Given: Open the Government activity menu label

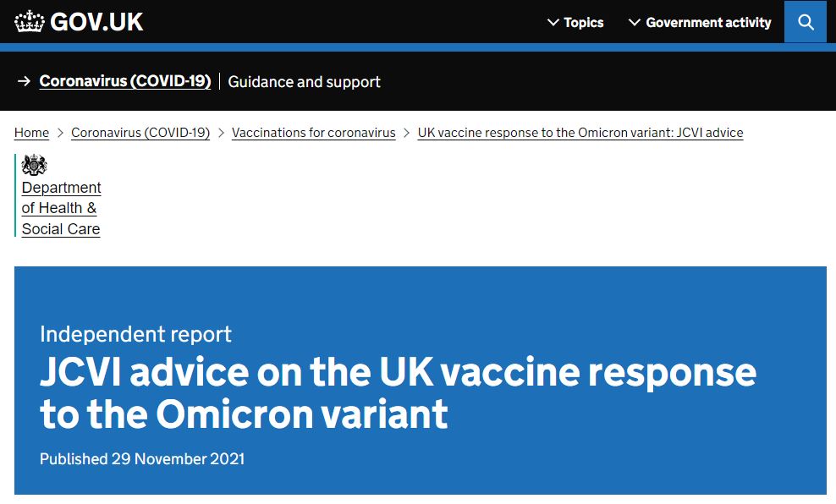Looking at the screenshot, I should click(x=708, y=23).
